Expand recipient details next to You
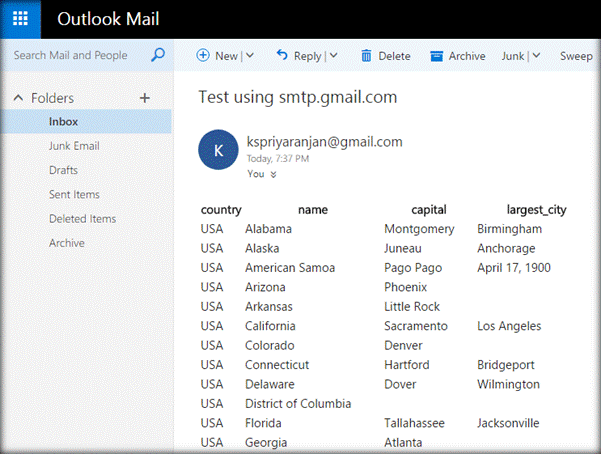The image size is (601, 454). [274, 174]
